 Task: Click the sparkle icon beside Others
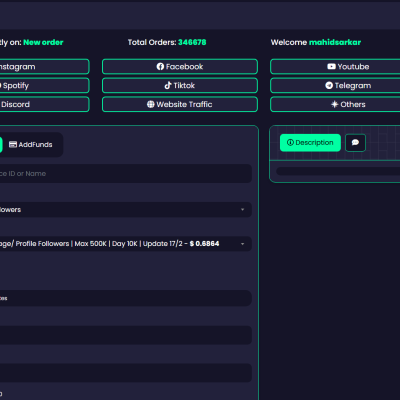point(334,104)
